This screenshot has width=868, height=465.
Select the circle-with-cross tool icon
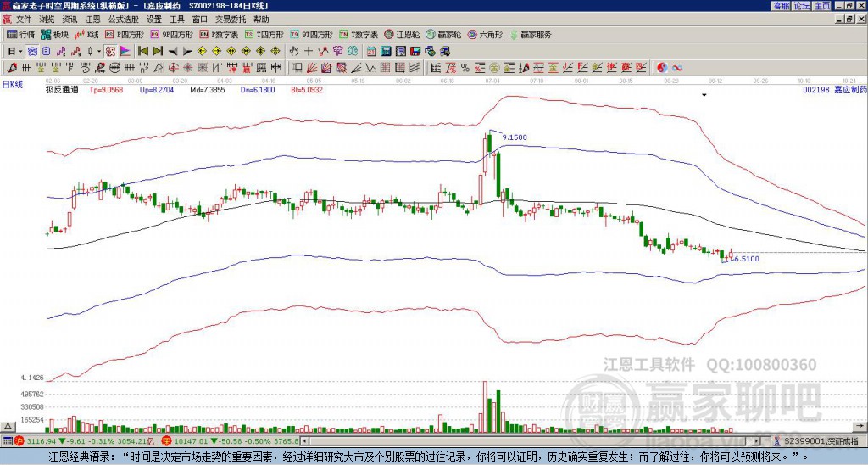(173, 68)
